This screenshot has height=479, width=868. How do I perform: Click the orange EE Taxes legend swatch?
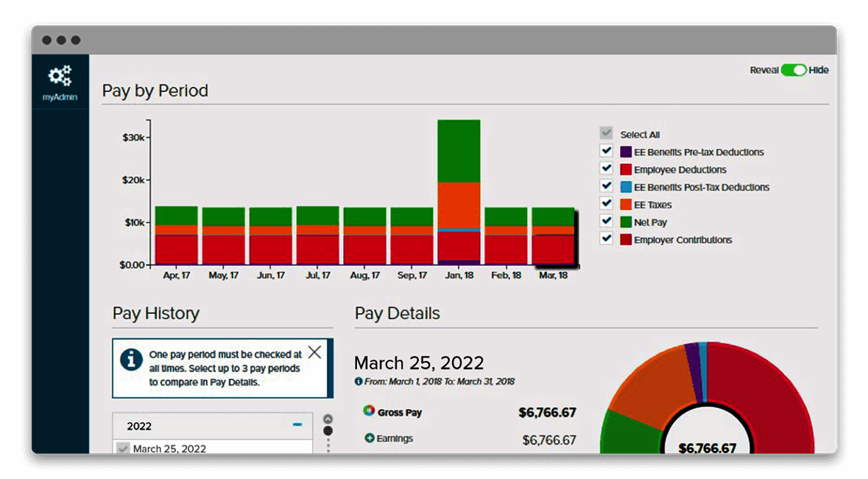click(626, 205)
